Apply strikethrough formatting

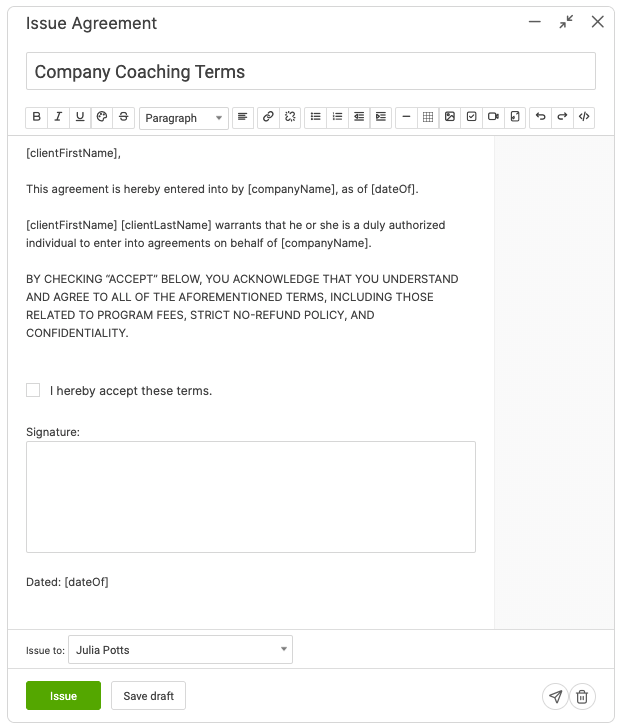pos(124,117)
